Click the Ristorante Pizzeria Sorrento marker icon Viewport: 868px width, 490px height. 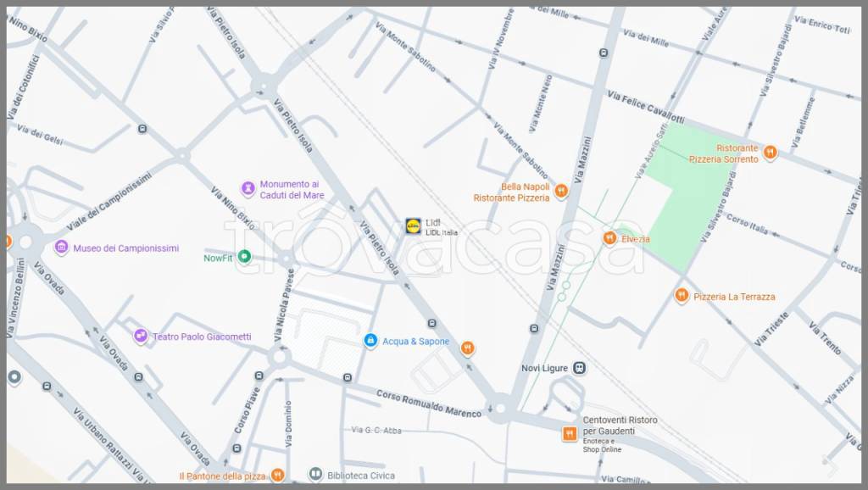tap(770, 153)
